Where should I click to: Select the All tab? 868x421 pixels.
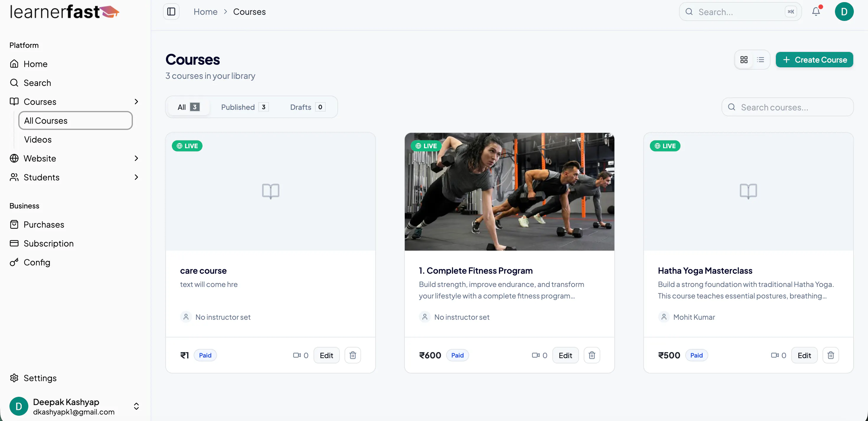pos(189,107)
